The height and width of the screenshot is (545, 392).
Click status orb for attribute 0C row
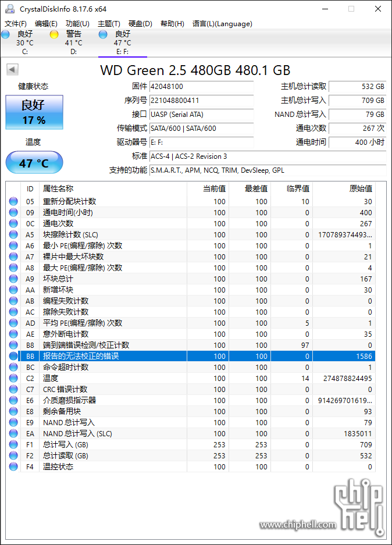13,223
